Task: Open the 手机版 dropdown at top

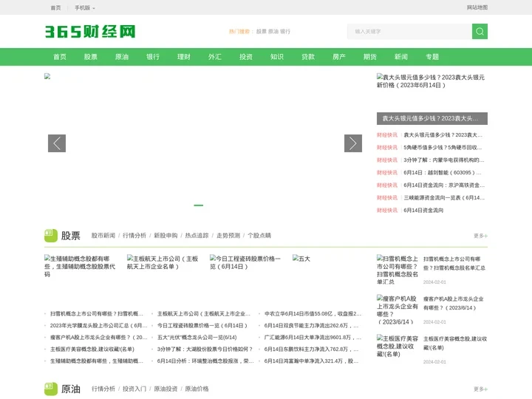Action: point(85,8)
